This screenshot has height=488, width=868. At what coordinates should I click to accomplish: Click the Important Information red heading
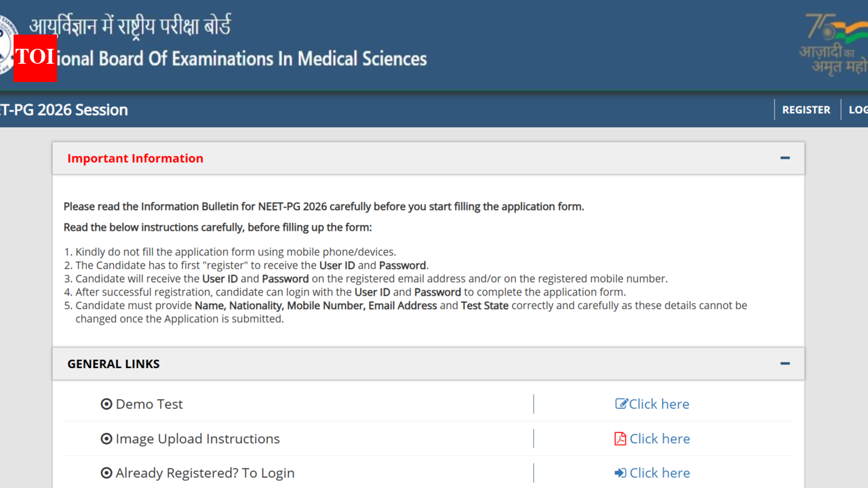[x=135, y=158]
